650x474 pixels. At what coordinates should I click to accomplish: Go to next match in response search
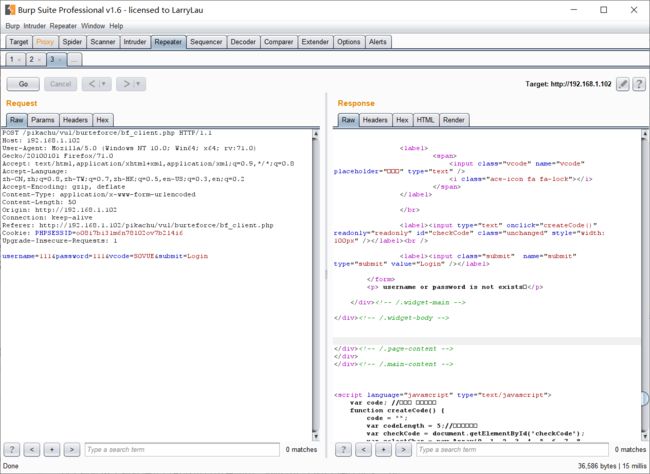(x=403, y=449)
